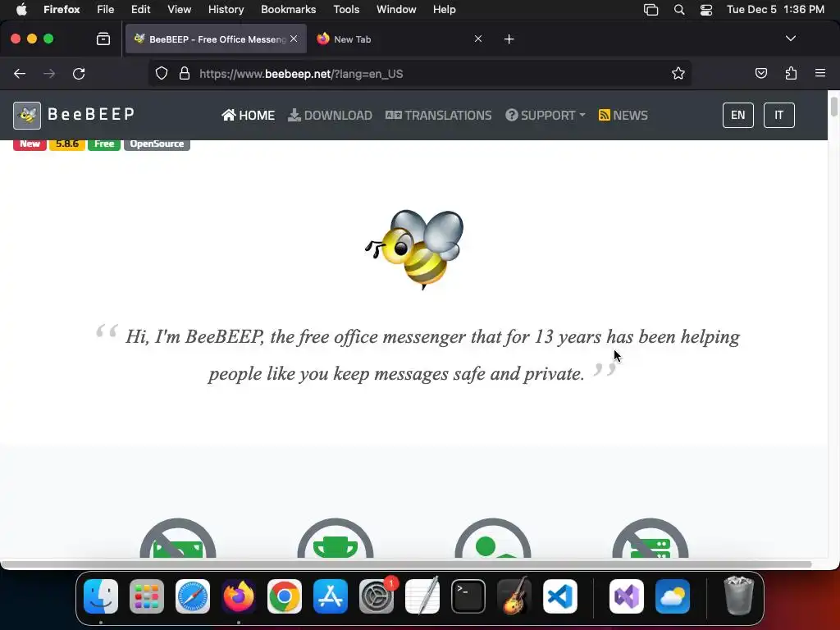Open a new tab with plus button
The image size is (840, 630).
coord(509,39)
